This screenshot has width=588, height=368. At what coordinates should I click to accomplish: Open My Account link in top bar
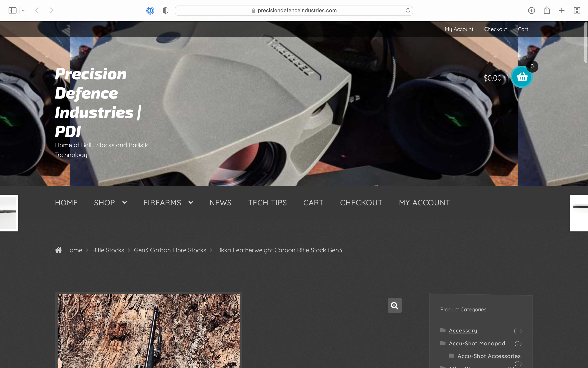[x=459, y=29]
